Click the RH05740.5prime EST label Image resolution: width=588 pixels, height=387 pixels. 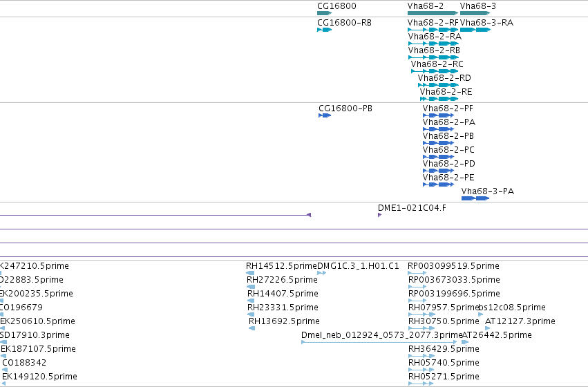[444, 363]
